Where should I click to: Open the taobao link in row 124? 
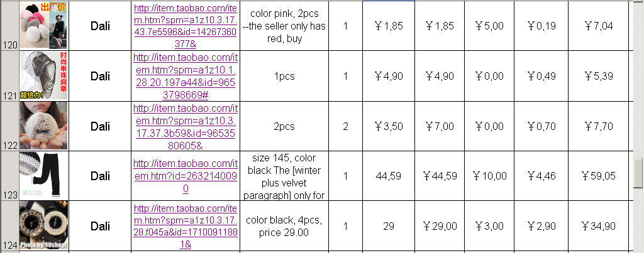[x=186, y=227]
